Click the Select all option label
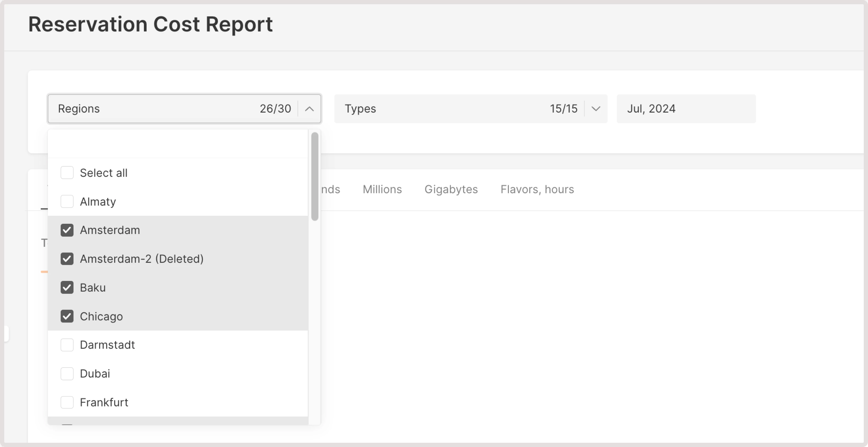This screenshot has width=868, height=447. pos(103,172)
